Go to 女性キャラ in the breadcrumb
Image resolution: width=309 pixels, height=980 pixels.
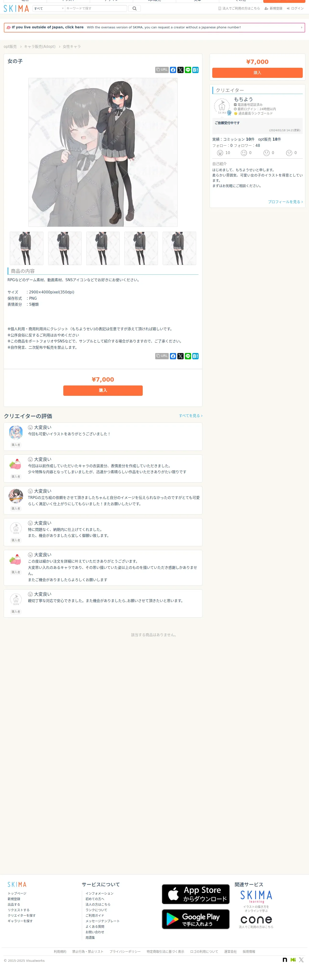click(x=72, y=47)
